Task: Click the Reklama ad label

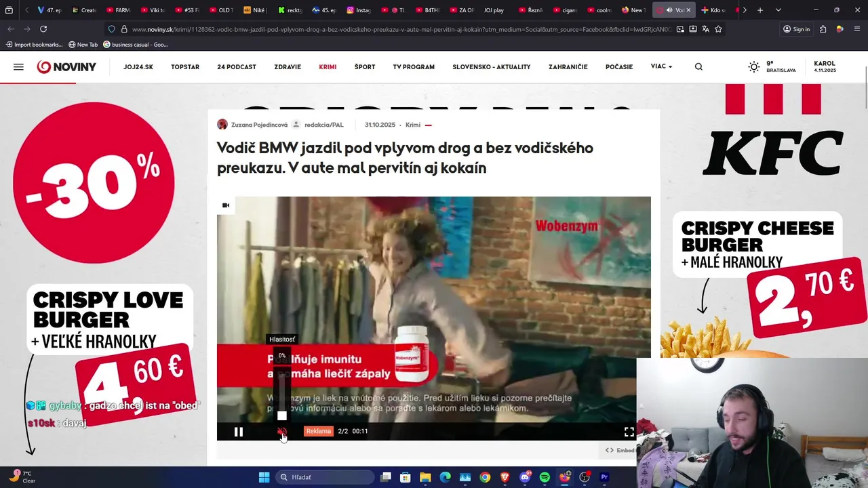Action: [318, 431]
